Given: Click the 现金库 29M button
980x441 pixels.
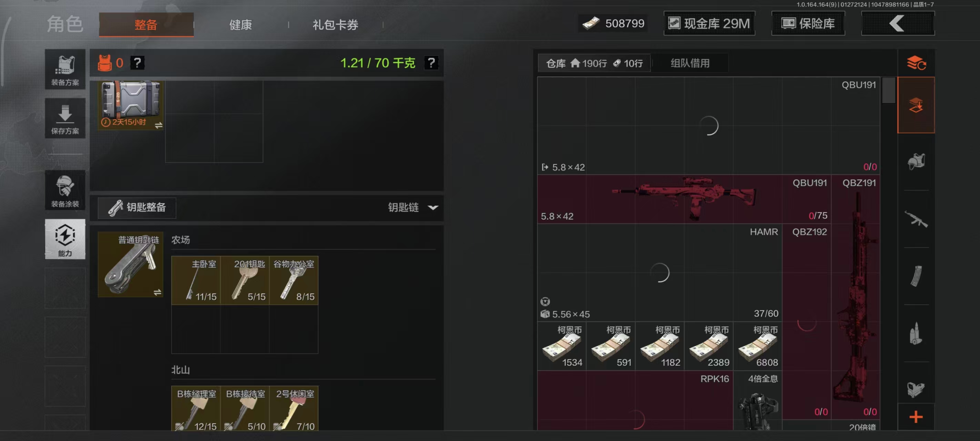Looking at the screenshot, I should (x=709, y=23).
